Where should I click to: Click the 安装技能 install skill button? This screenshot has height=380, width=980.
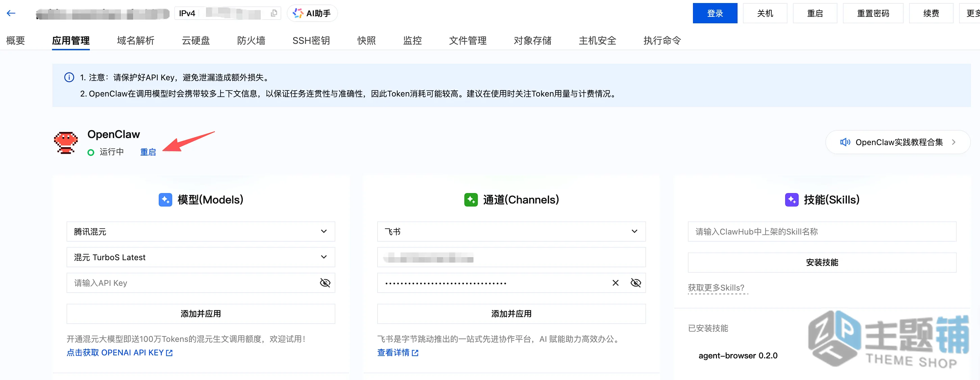coord(822,262)
